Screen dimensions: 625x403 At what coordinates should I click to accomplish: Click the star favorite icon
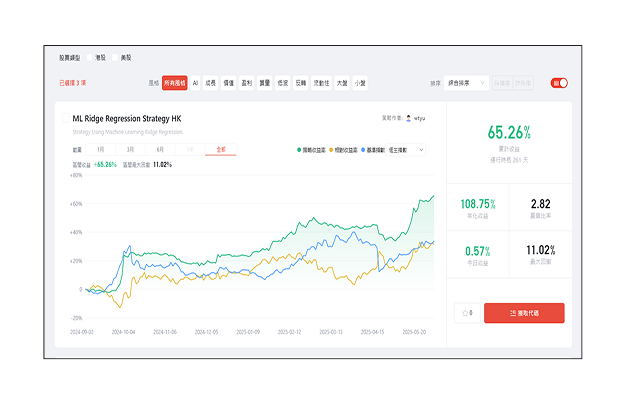[x=465, y=313]
